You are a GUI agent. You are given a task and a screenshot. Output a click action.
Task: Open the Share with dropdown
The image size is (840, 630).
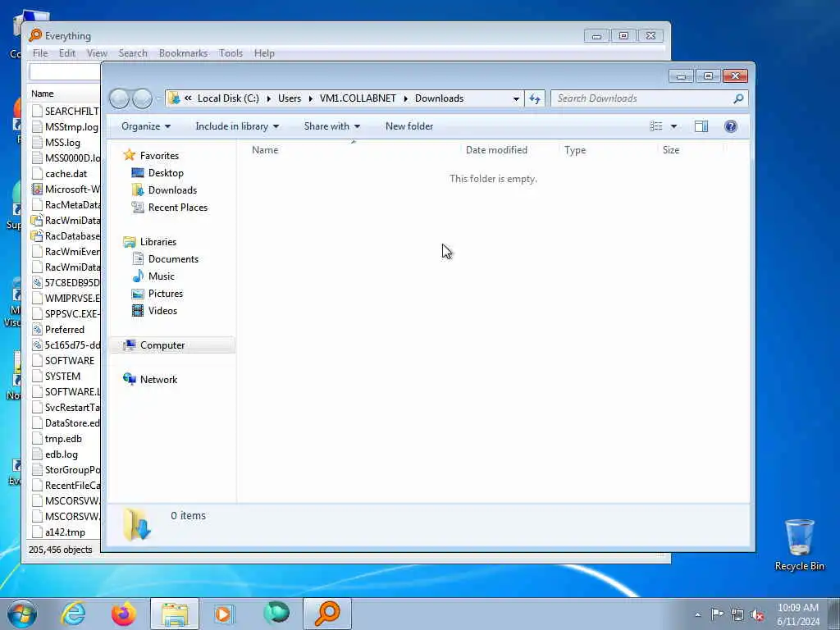click(x=331, y=126)
